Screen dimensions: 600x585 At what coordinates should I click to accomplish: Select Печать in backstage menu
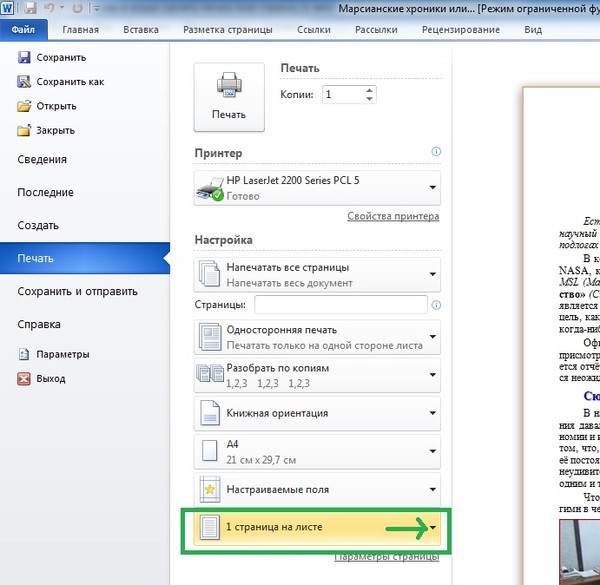tap(85, 258)
